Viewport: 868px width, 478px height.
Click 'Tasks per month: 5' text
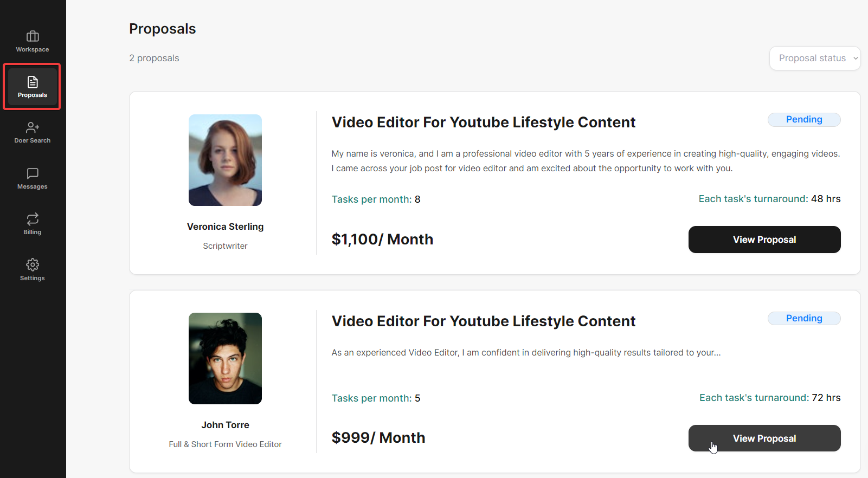(x=376, y=398)
